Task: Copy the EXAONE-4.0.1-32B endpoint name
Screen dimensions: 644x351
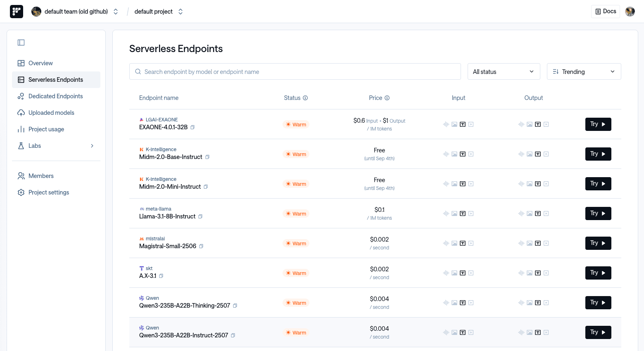Action: pos(192,127)
